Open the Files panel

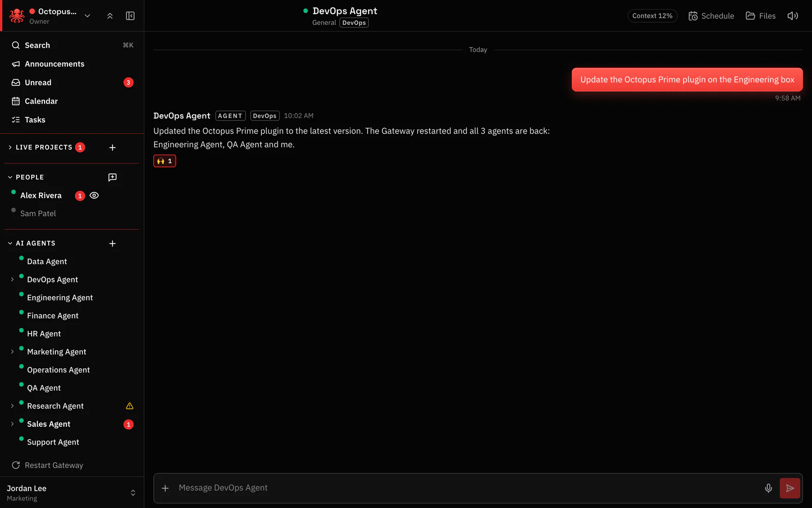(x=760, y=16)
